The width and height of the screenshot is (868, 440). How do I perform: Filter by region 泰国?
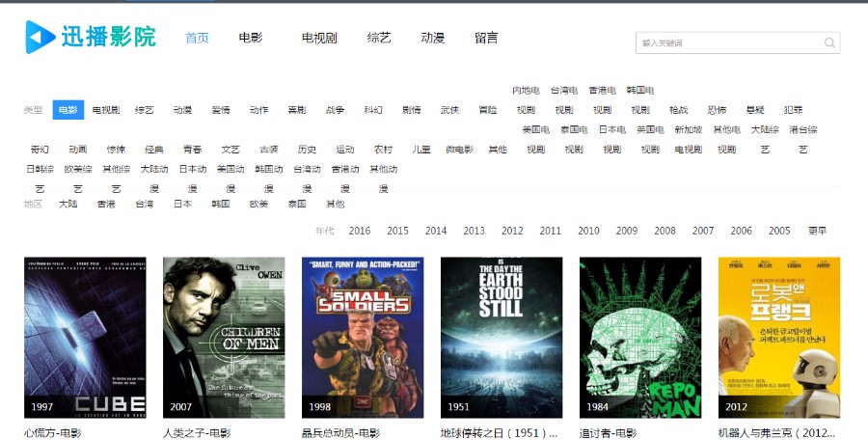click(297, 204)
